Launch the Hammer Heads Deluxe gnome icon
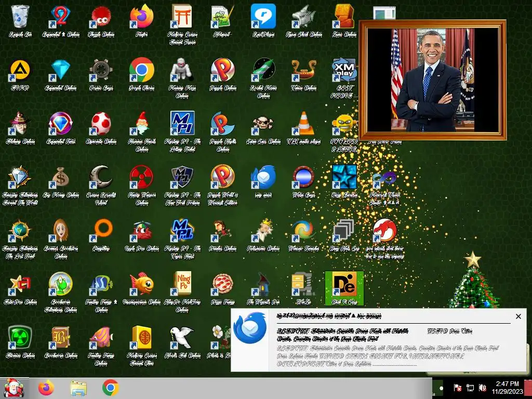 [141, 123]
